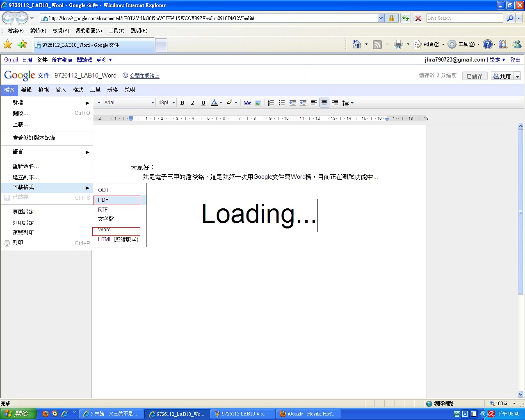Click the IE Print icon
Image resolution: width=525 pixels, height=420 pixels.
(398, 45)
